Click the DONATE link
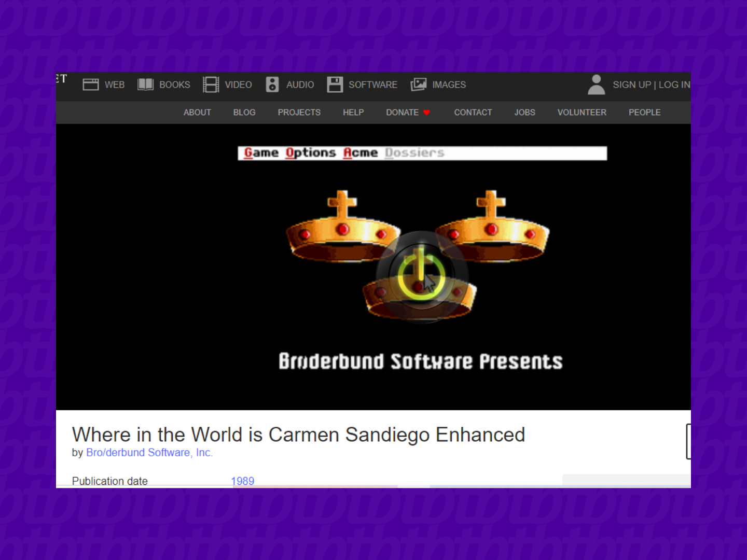This screenshot has height=560, width=747. (403, 113)
